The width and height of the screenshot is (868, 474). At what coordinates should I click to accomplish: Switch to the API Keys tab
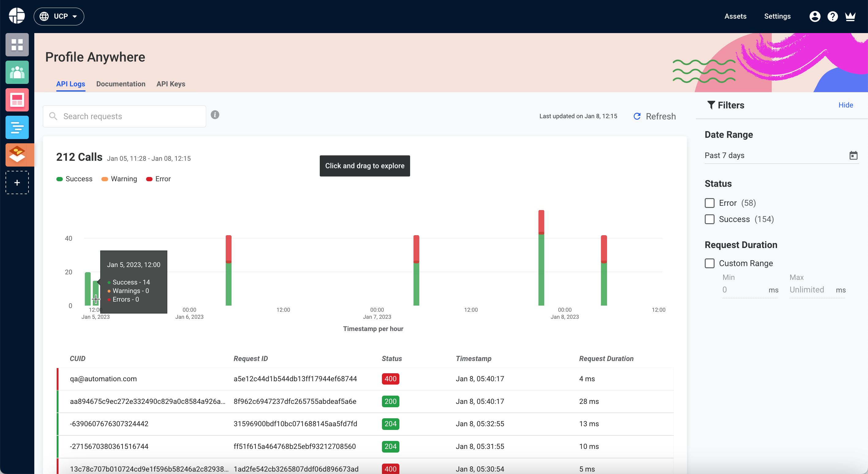[171, 84]
